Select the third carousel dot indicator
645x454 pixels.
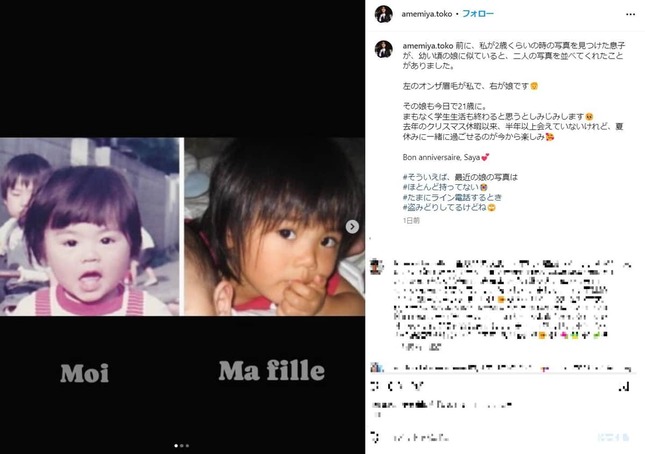187,445
